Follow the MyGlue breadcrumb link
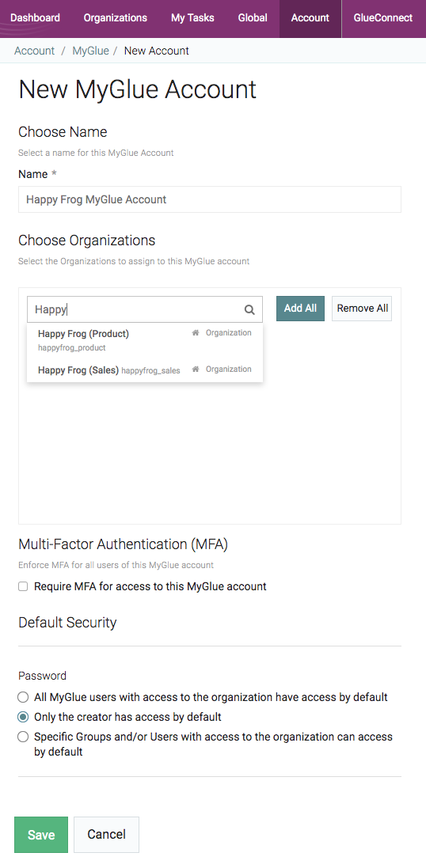 tap(91, 51)
